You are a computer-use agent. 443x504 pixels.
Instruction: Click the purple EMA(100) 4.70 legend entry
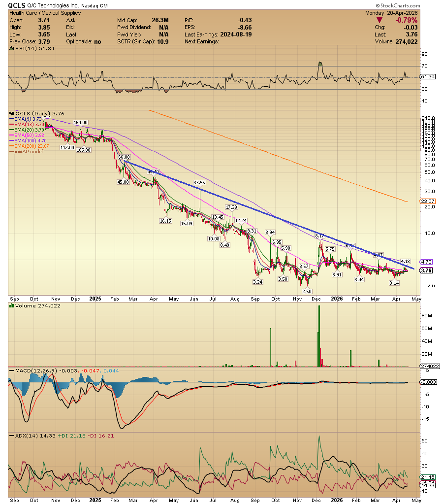click(x=28, y=140)
